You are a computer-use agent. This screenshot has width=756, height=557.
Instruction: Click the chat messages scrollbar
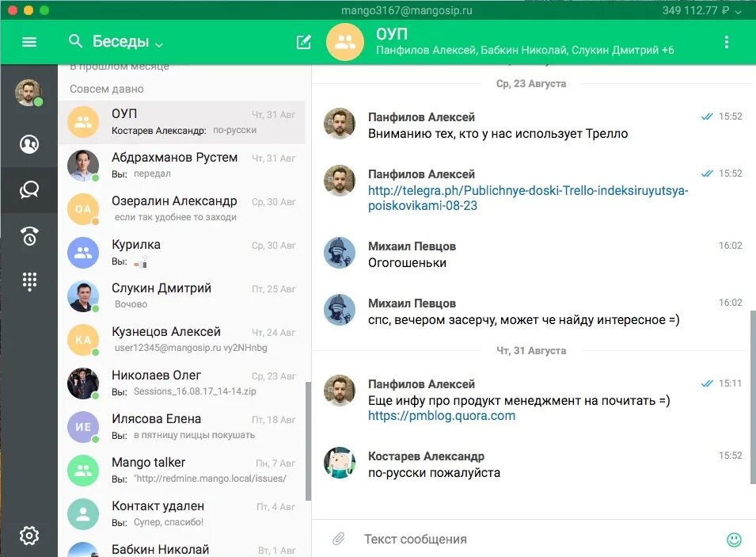[753, 397]
